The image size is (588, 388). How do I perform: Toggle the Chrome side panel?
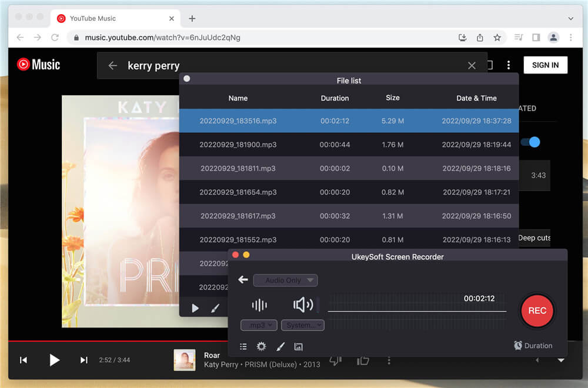[x=536, y=38]
